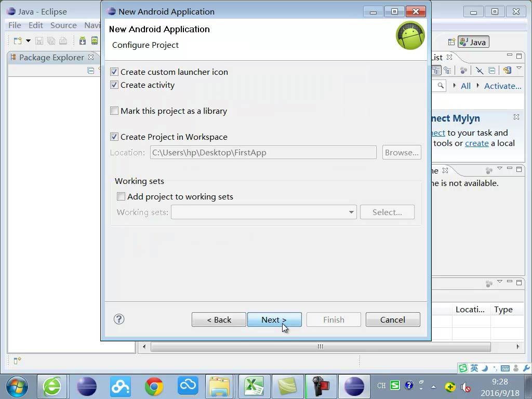This screenshot has width=532, height=399.
Task: Toggle the IME 英 language mode
Action: [474, 368]
